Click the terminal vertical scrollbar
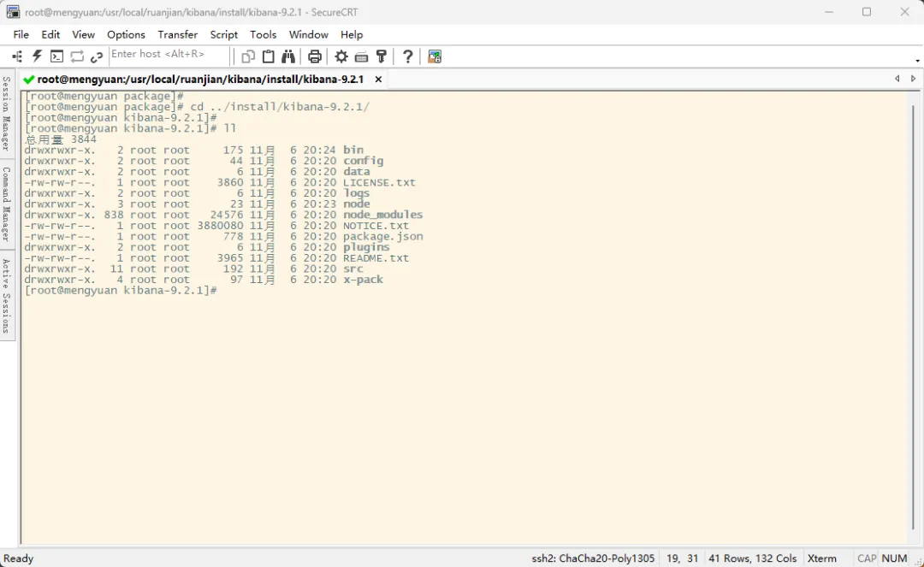This screenshot has height=567, width=924. pos(913,317)
